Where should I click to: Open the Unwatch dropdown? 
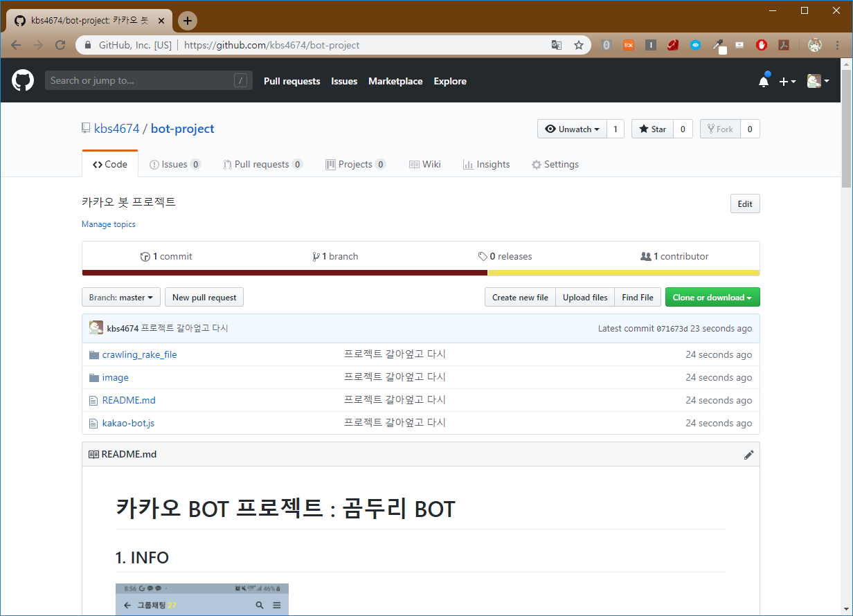573,129
